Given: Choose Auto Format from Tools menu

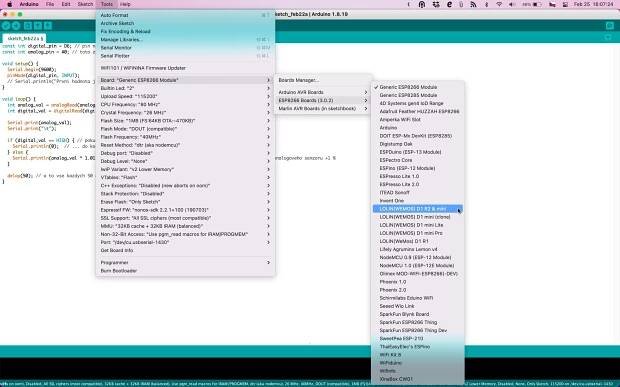Looking at the screenshot, I should (185, 15).
